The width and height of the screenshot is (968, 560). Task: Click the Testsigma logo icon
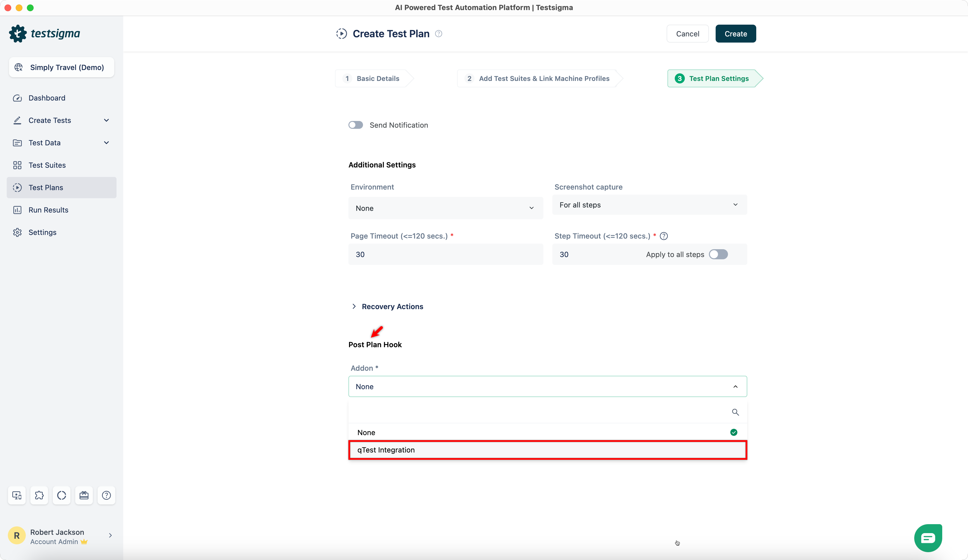18,34
